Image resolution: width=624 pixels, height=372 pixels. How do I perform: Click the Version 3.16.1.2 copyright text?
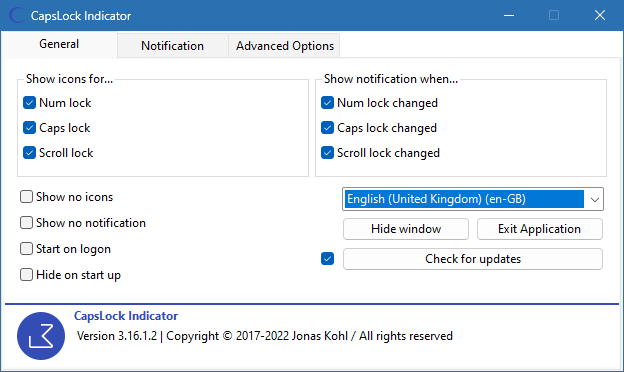[x=265, y=336]
